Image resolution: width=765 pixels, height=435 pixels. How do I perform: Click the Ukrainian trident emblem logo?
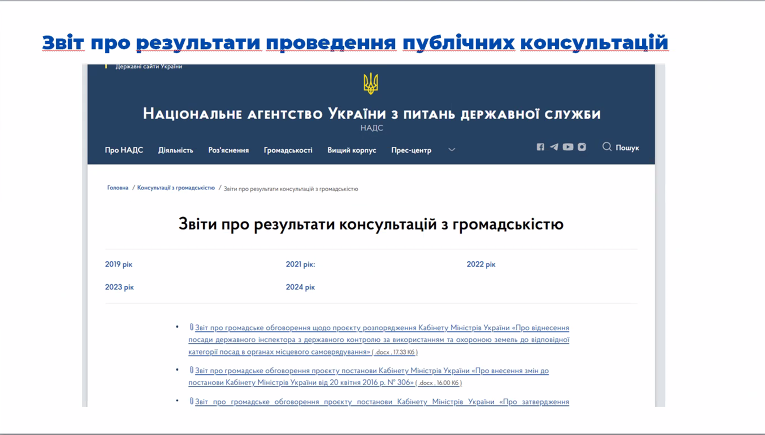coord(370,84)
